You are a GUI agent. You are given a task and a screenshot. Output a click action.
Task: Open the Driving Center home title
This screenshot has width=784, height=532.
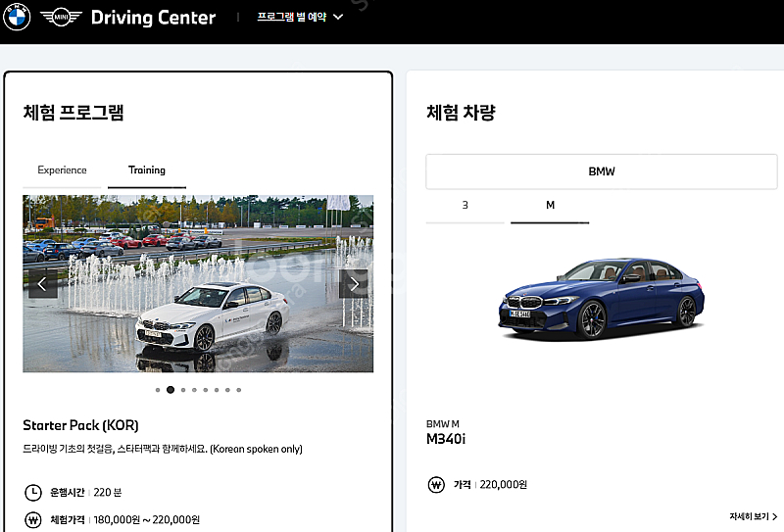pos(153,18)
